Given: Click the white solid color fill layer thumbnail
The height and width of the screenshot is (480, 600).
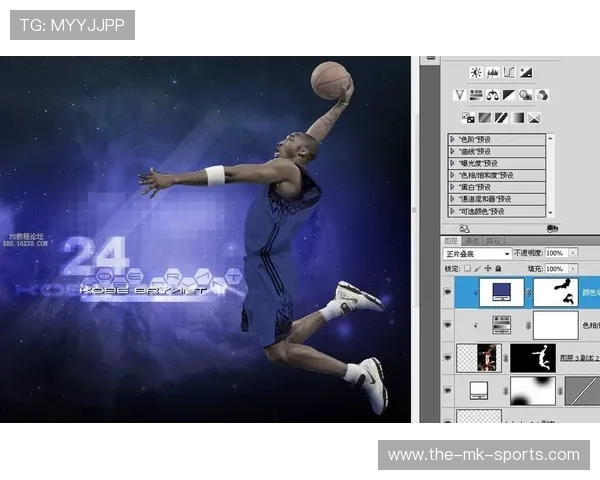Looking at the screenshot, I should 479,391.
